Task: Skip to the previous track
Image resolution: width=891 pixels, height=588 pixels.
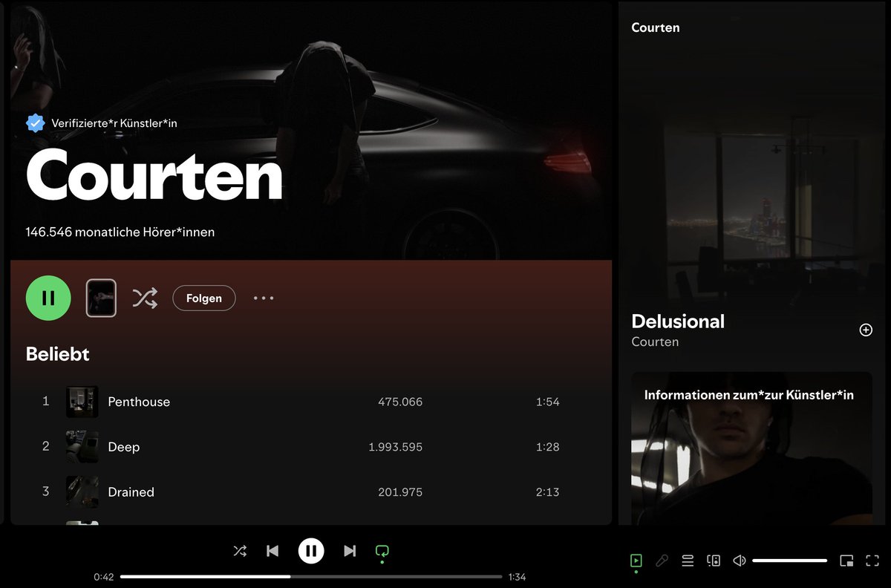Action: tap(272, 551)
